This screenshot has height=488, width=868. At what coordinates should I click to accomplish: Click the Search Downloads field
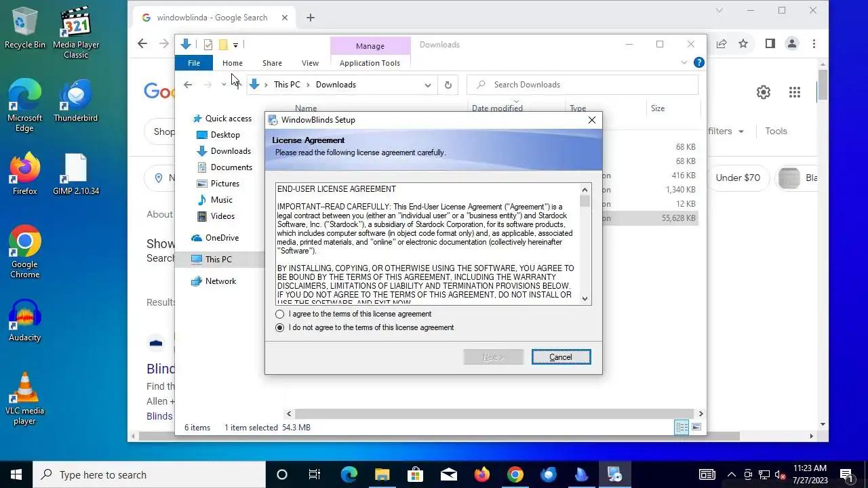(583, 85)
